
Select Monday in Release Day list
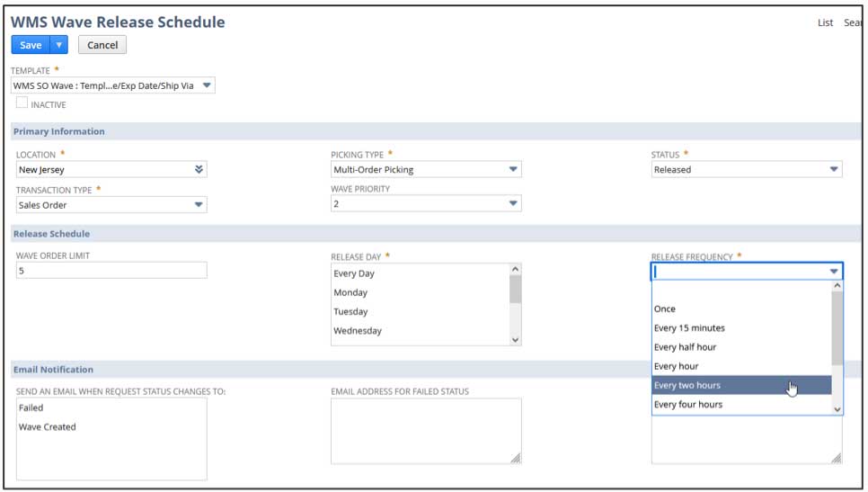click(x=350, y=292)
